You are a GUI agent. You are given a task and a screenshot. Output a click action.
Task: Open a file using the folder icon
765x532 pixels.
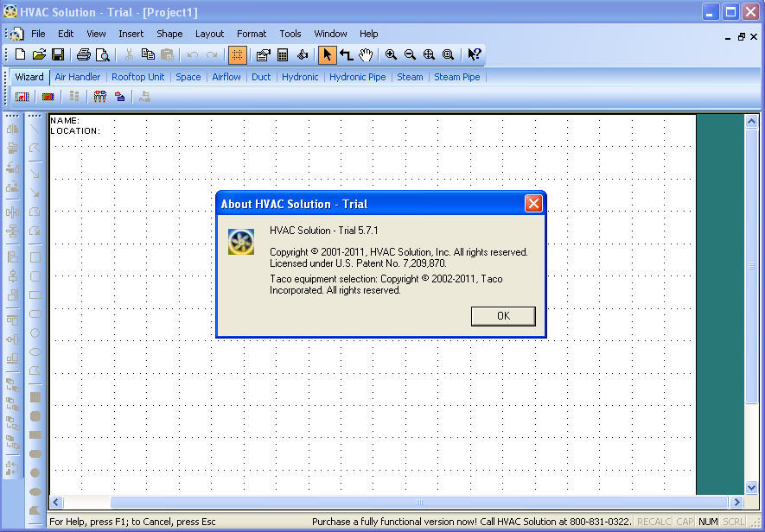pos(39,54)
